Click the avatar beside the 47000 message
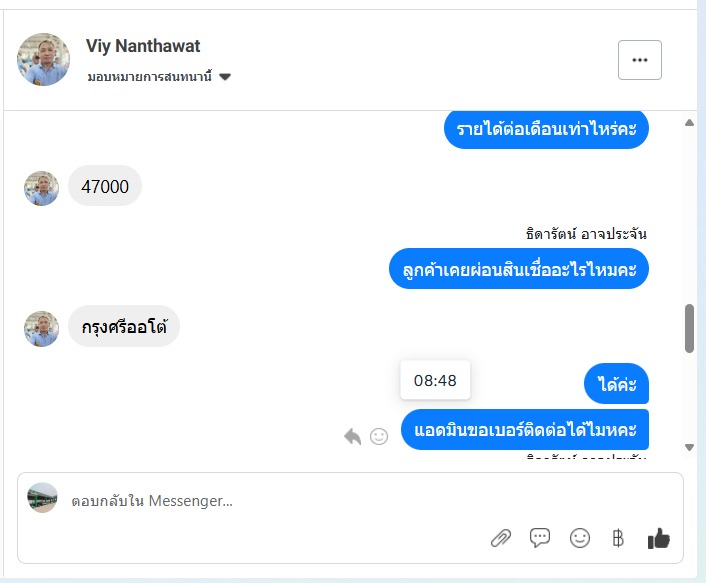706x583 pixels. 42,188
